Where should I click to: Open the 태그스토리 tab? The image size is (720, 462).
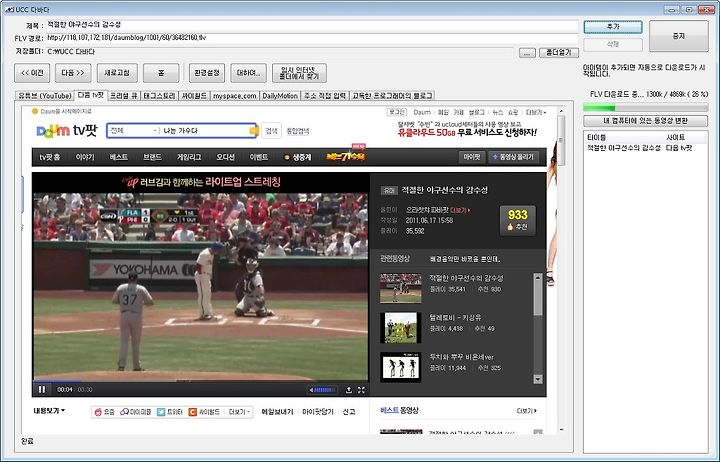(x=159, y=96)
